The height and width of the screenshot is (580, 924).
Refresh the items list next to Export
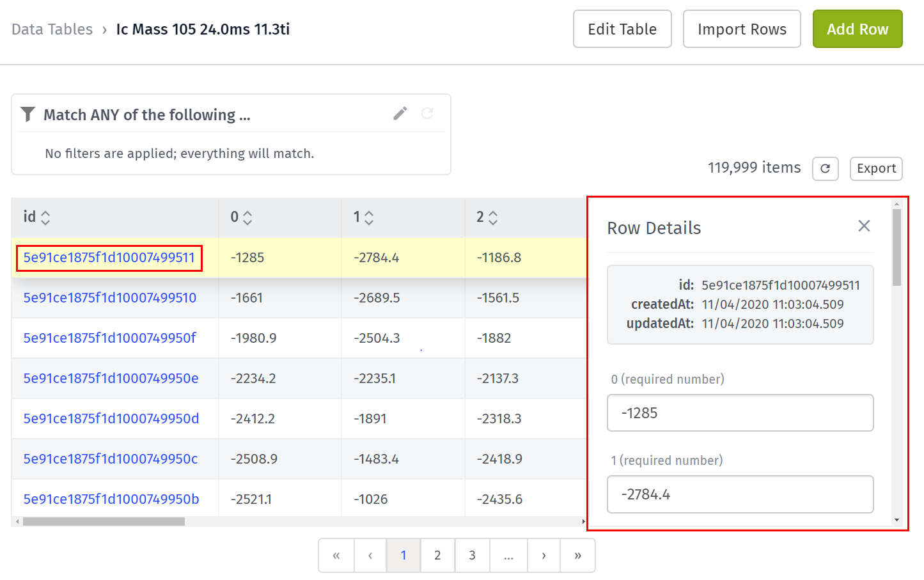(x=825, y=169)
